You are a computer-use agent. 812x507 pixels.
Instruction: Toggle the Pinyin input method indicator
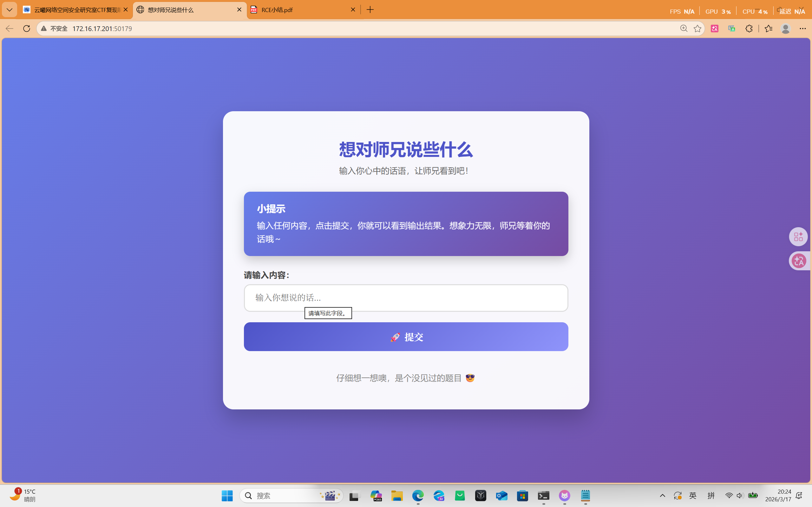click(x=711, y=496)
